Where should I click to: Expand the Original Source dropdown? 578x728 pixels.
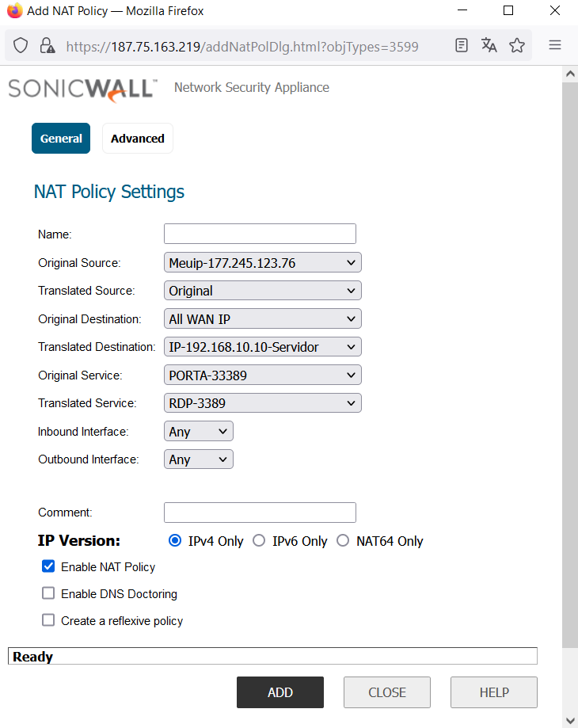[262, 263]
